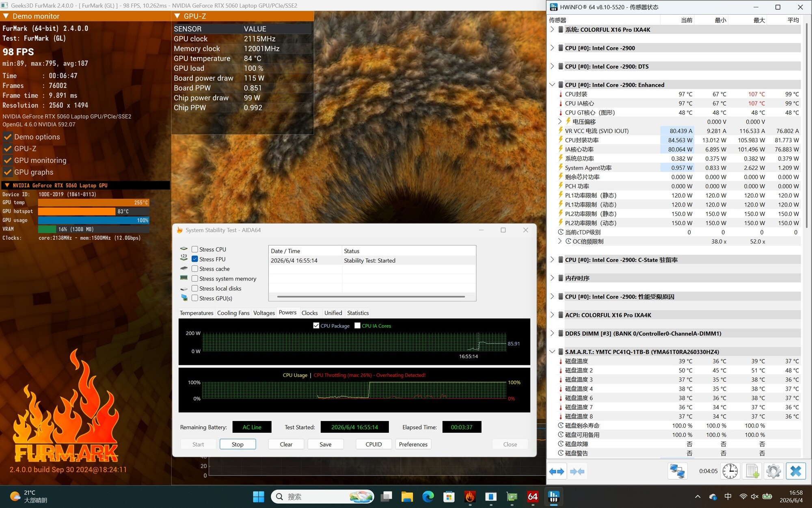This screenshot has height=508, width=812.
Task: Open Microsoft Store from taskbar
Action: [x=449, y=497]
